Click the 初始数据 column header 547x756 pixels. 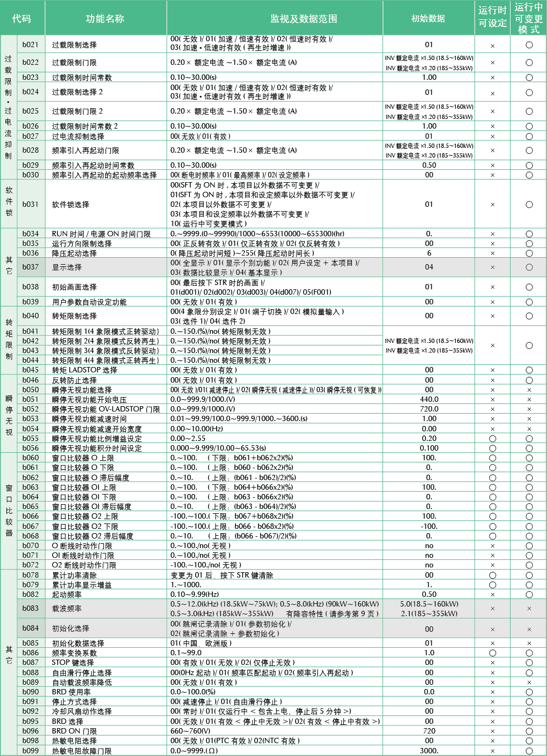(x=428, y=19)
